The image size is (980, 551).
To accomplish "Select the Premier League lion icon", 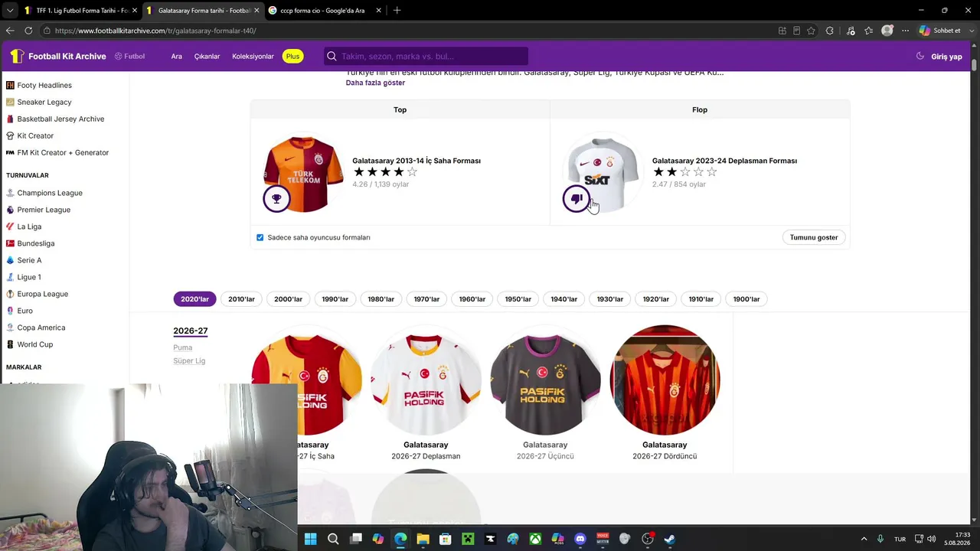I will 10,210.
